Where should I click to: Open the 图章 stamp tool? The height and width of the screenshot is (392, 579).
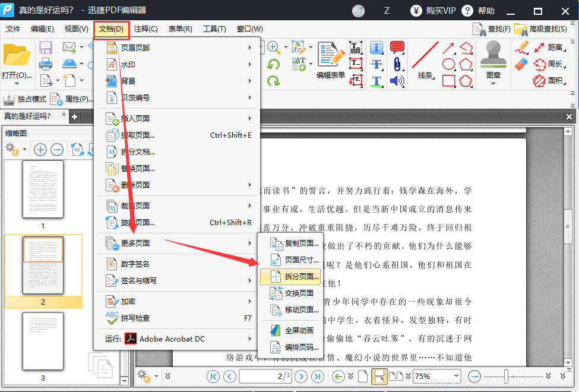tap(493, 63)
